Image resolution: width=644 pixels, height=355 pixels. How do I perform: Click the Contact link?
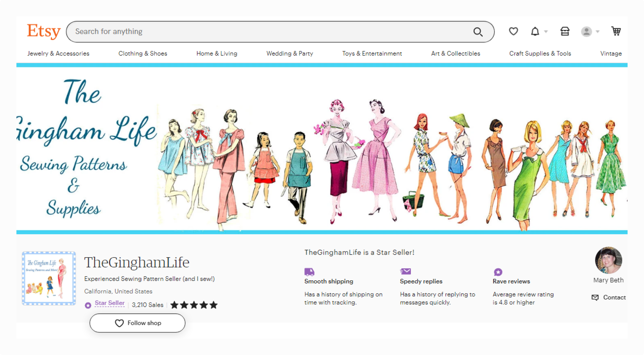614,297
